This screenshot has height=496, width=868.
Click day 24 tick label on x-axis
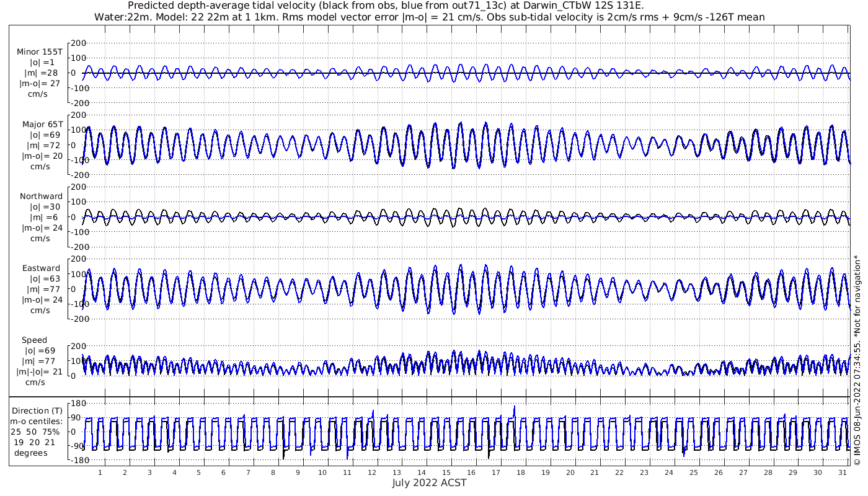click(x=668, y=473)
